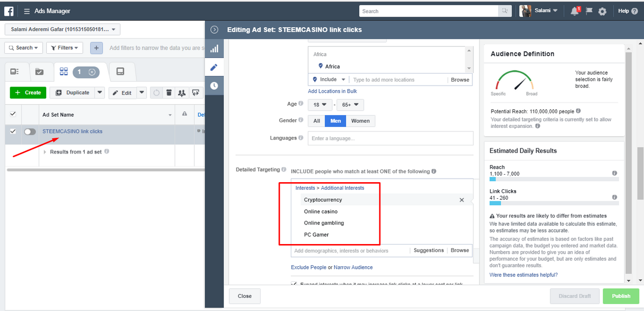Click Narrow Audience link
The width and height of the screenshot is (644, 311).
click(353, 267)
